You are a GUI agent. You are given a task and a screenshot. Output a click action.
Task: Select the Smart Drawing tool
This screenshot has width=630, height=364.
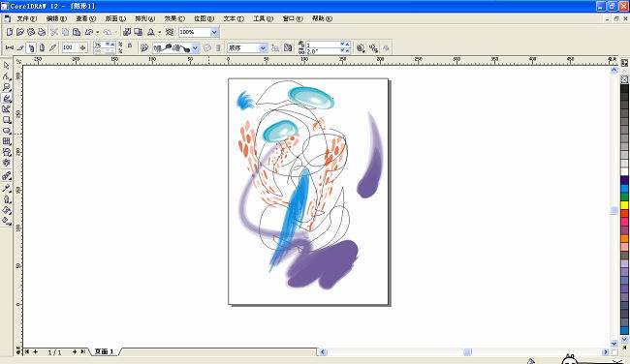7,108
